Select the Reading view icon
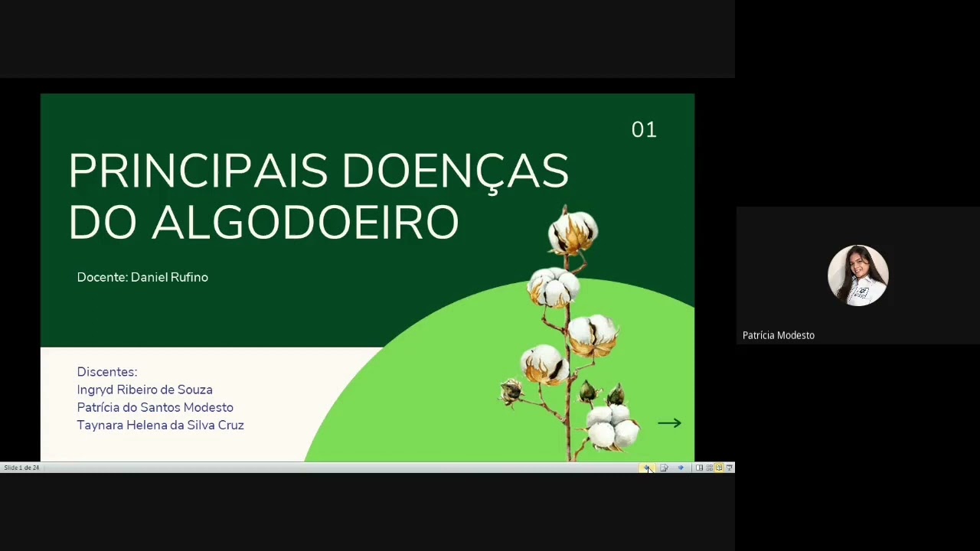Screen dimensions: 980x551 click(719, 468)
